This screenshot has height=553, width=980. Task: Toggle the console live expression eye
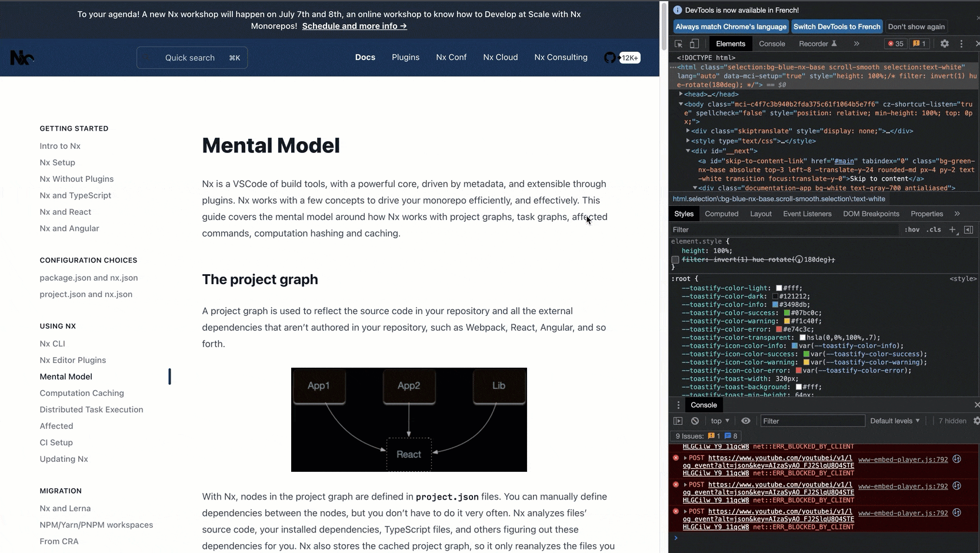(x=745, y=421)
